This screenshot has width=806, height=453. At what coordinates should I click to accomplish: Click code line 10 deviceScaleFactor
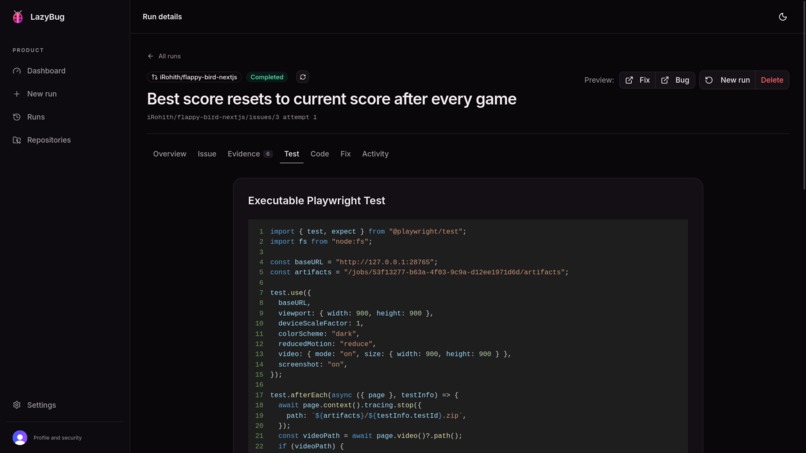click(321, 323)
